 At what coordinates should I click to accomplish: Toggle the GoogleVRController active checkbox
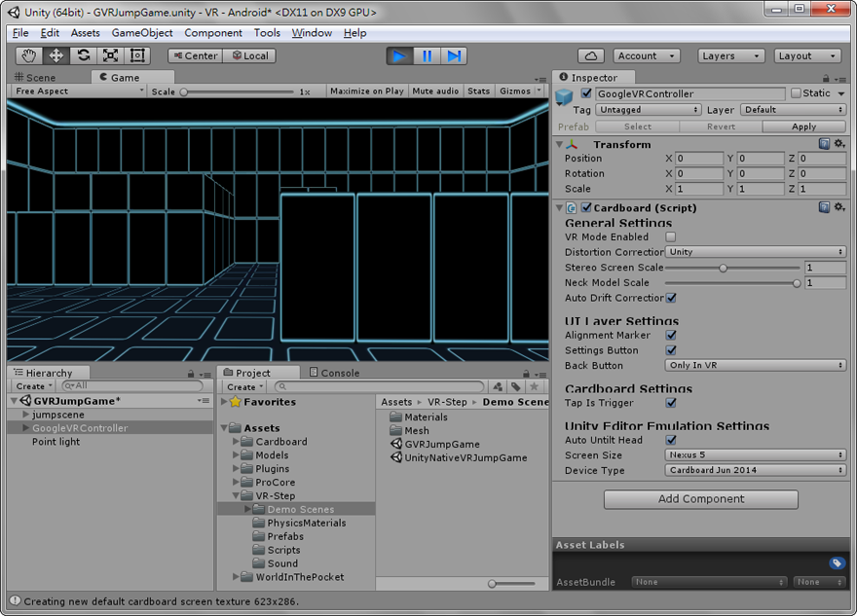coord(586,93)
